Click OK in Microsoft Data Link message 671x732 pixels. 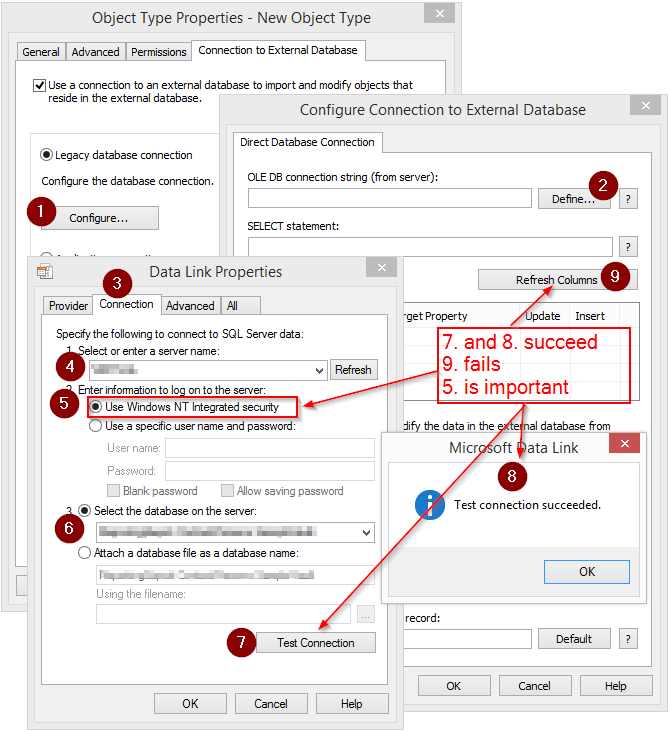pyautogui.click(x=587, y=572)
